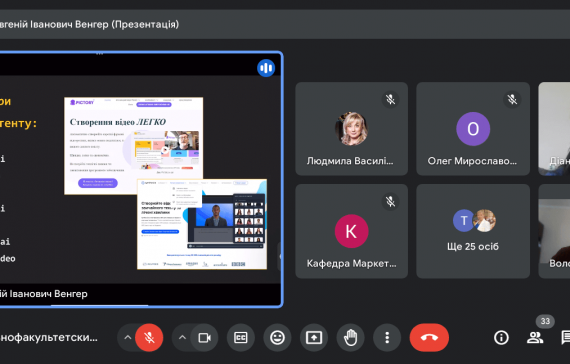The image size is (570, 364).
Task: Click the Pictory slide screenshot in presentation
Action: pyautogui.click(x=133, y=145)
